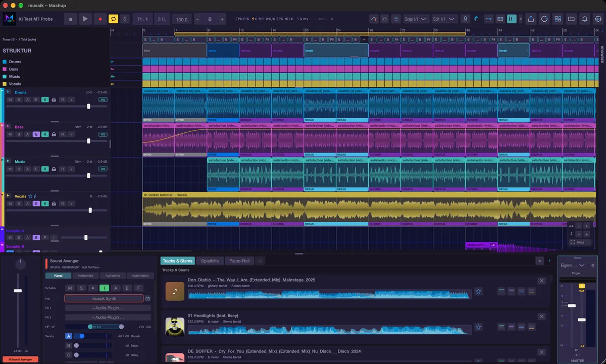Solo the Bass track
The image size is (606, 364).
pos(19,134)
